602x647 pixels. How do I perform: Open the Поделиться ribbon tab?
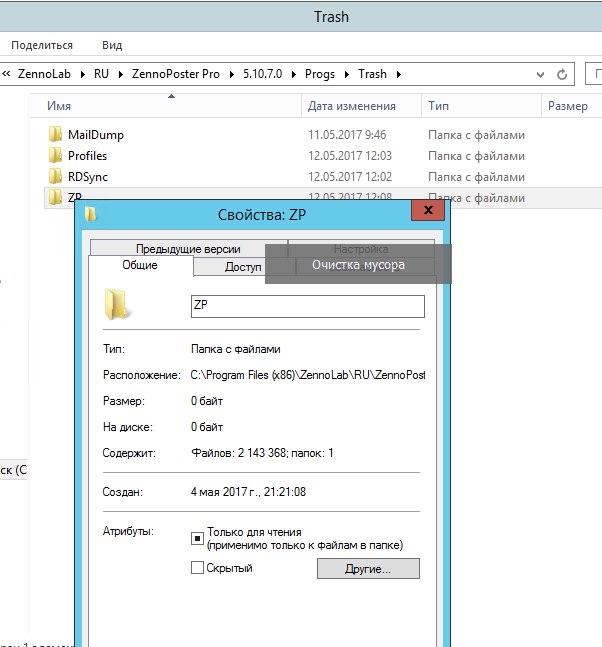point(42,45)
